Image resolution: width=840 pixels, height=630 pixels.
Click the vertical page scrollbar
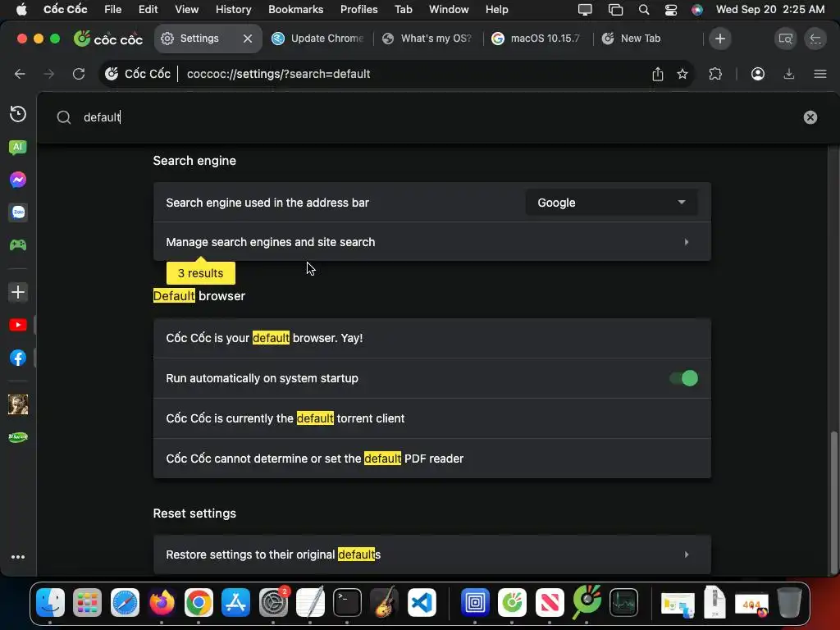833,503
